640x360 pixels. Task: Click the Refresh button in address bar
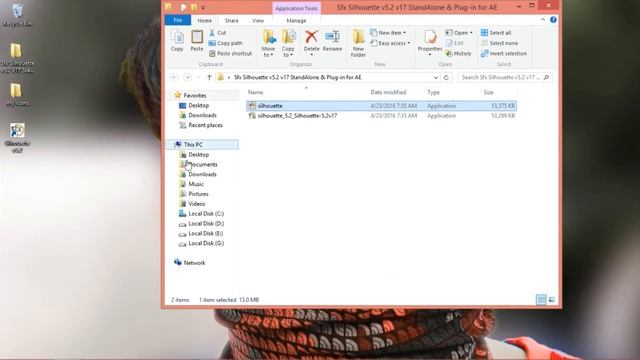point(446,78)
